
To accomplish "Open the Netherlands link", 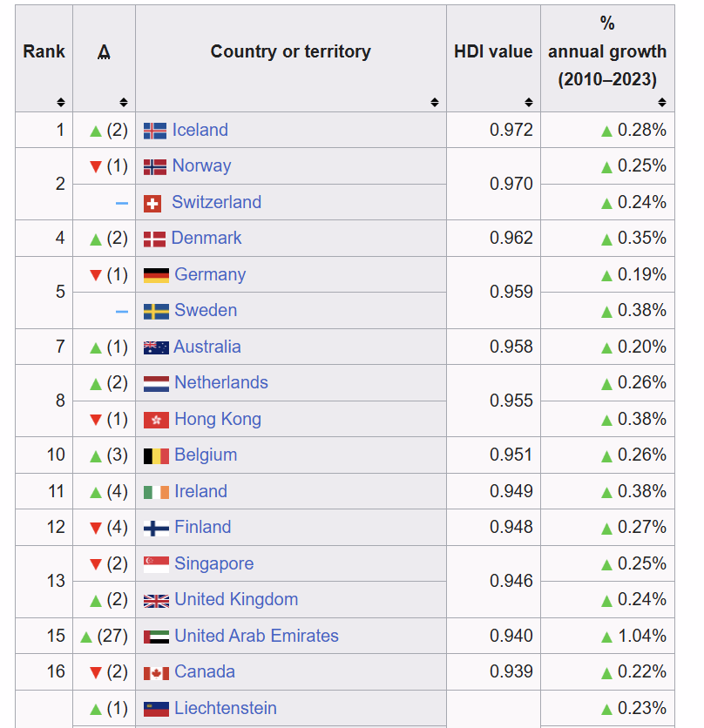I will pos(221,383).
